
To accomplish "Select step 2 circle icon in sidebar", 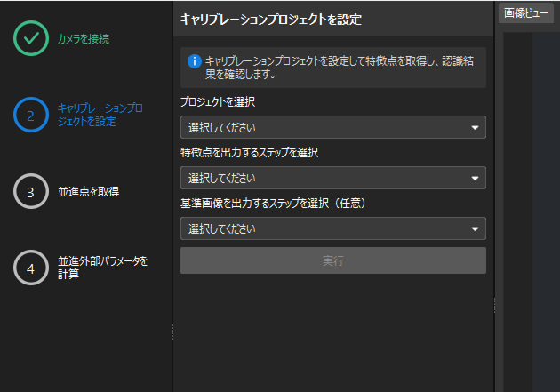I will pyautogui.click(x=31, y=115).
